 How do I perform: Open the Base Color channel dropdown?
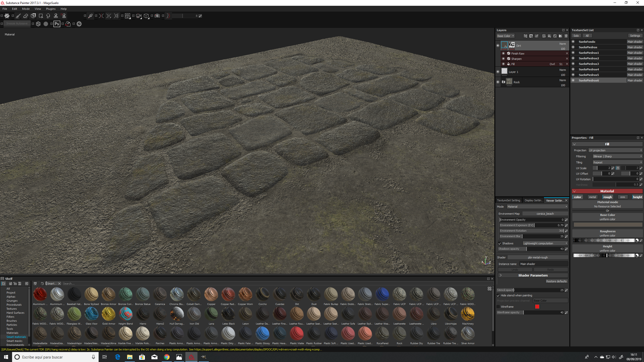(x=505, y=36)
